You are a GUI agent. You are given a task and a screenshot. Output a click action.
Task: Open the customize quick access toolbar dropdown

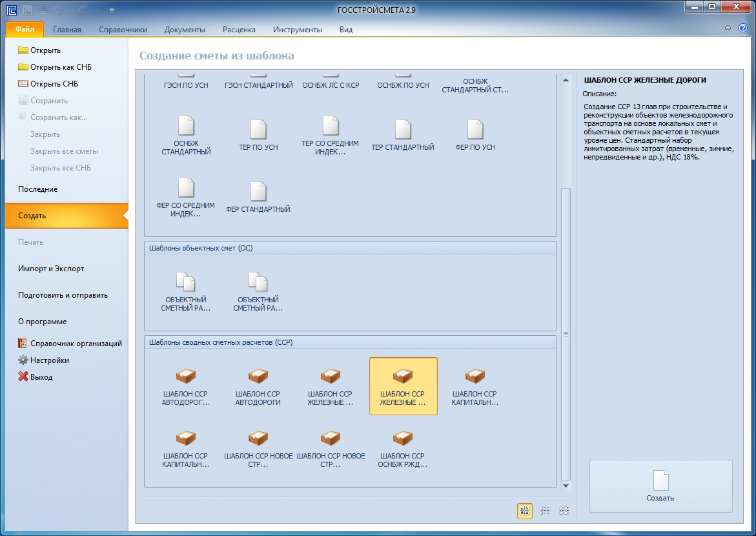coord(112,10)
